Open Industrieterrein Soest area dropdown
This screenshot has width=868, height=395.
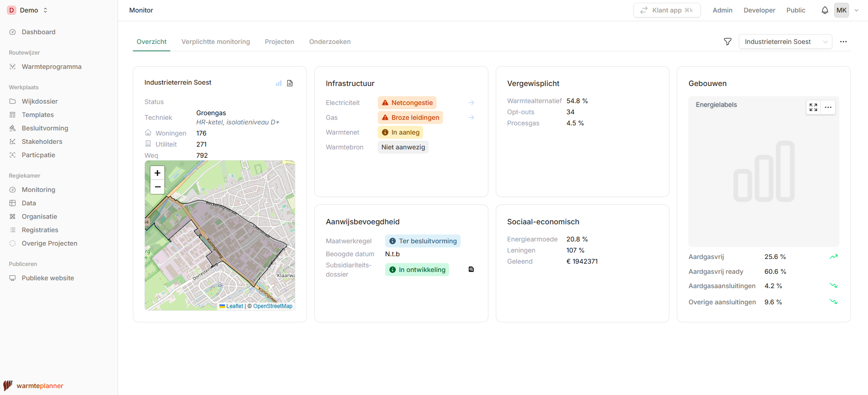(x=785, y=42)
